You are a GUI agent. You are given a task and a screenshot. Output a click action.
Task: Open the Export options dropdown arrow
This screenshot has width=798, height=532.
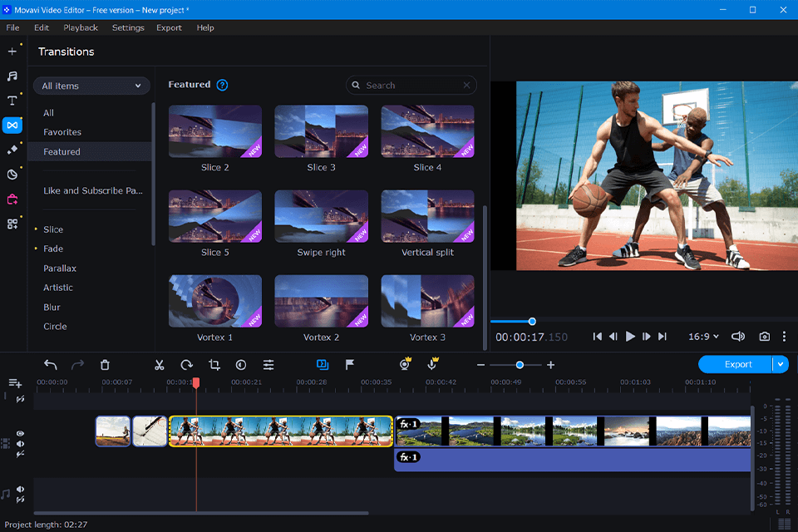click(780, 364)
